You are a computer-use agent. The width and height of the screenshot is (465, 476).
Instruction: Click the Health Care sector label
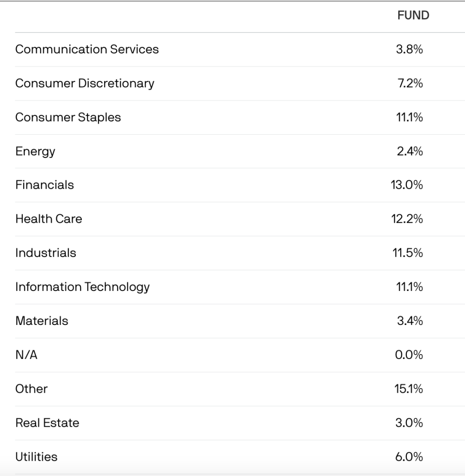[49, 219]
